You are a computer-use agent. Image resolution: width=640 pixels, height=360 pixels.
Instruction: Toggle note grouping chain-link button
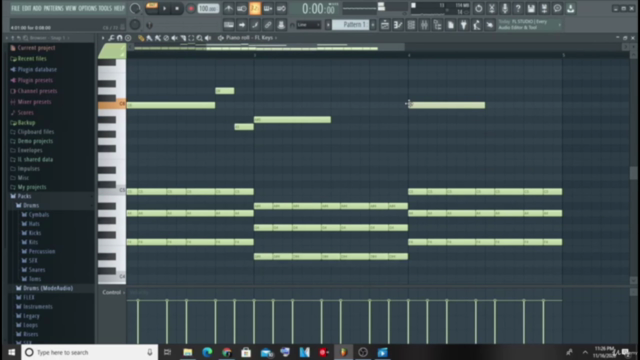point(268,25)
